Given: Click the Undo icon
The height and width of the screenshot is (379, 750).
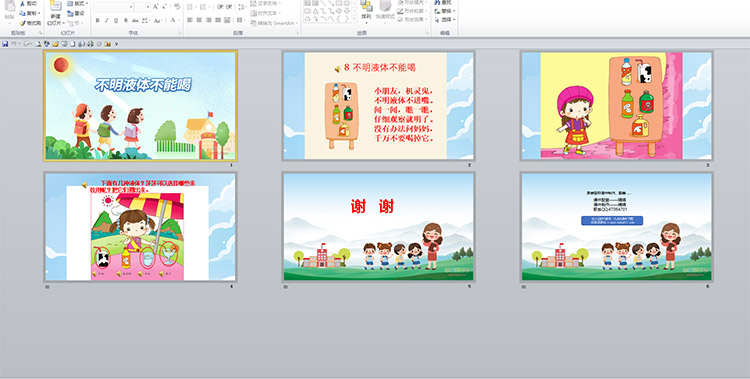Looking at the screenshot, I should 13,44.
